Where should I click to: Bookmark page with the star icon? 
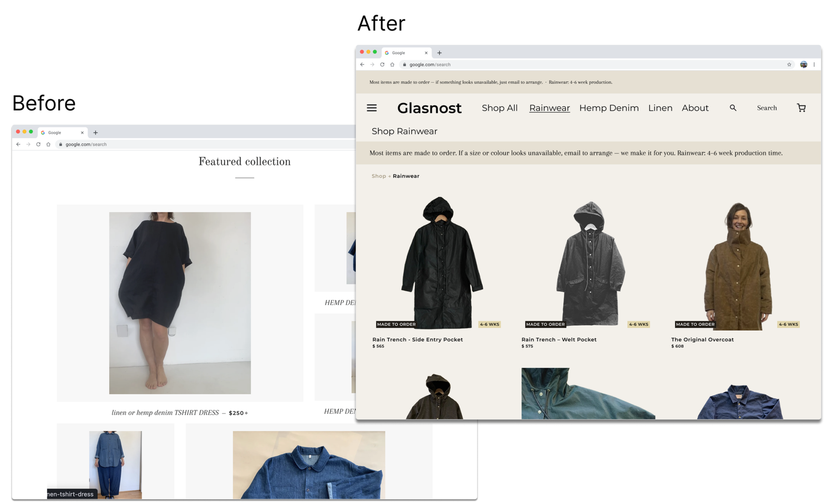pyautogui.click(x=789, y=65)
